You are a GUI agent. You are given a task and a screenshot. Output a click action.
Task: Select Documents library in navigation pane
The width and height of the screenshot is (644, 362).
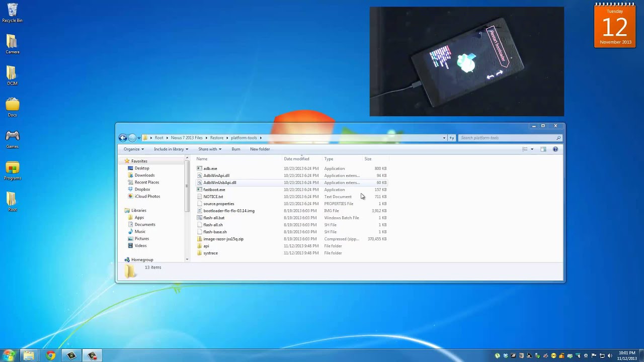[x=145, y=225]
